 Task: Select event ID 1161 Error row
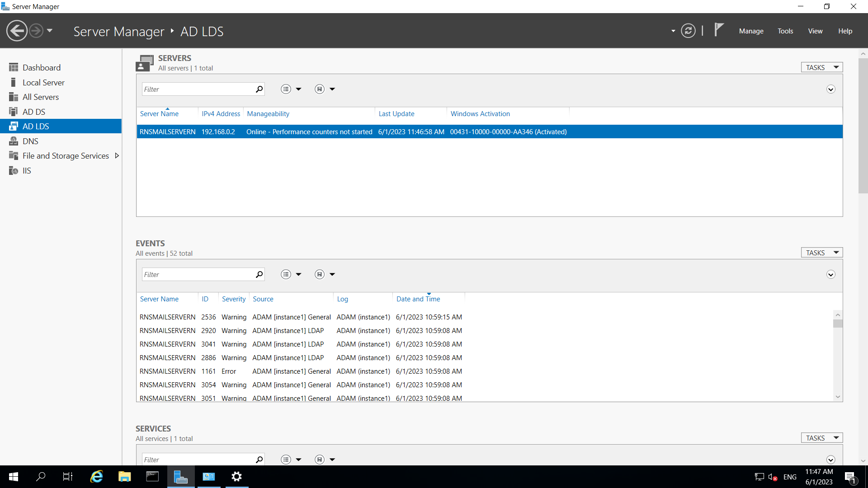[x=485, y=371]
